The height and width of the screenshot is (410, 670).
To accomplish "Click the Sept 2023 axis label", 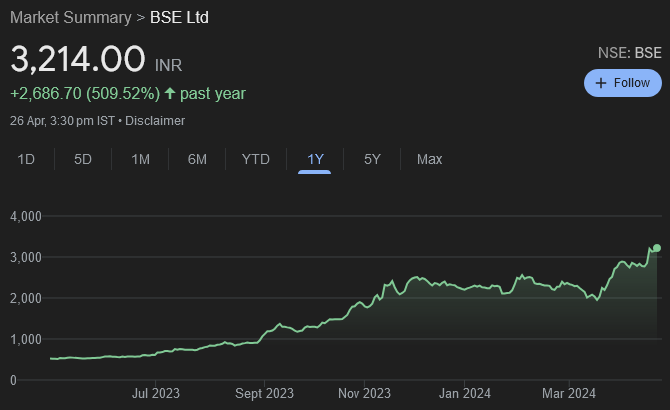I will click(264, 393).
